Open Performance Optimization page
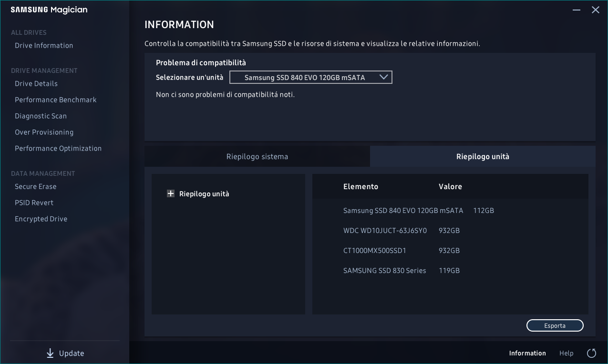Image resolution: width=608 pixels, height=364 pixels. (58, 148)
